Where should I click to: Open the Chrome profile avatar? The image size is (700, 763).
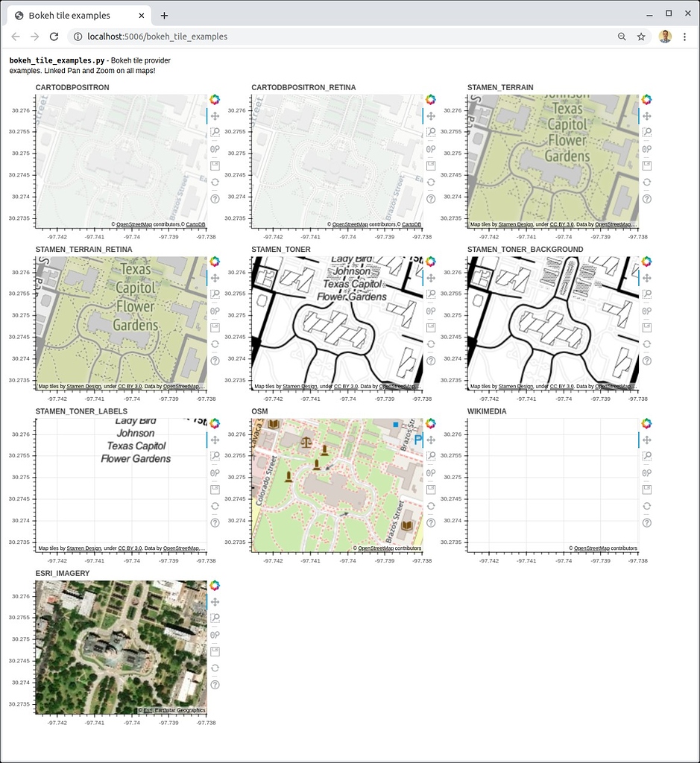point(664,36)
